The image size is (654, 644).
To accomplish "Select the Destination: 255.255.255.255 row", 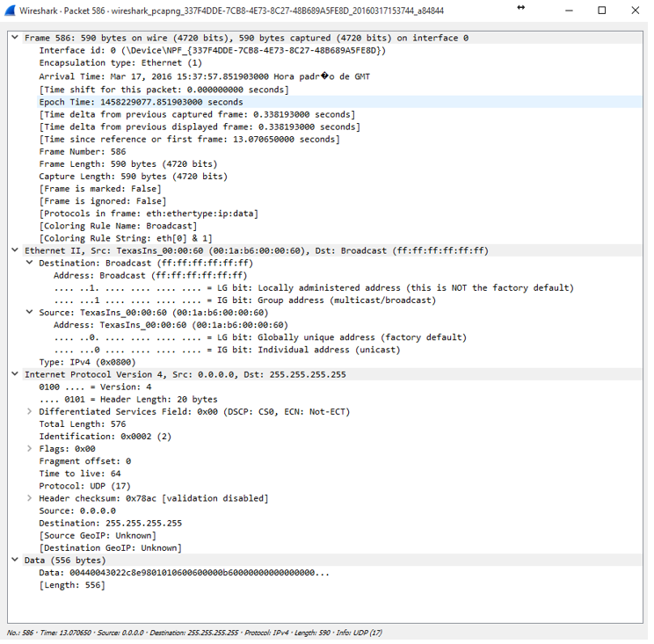I will tap(111, 523).
